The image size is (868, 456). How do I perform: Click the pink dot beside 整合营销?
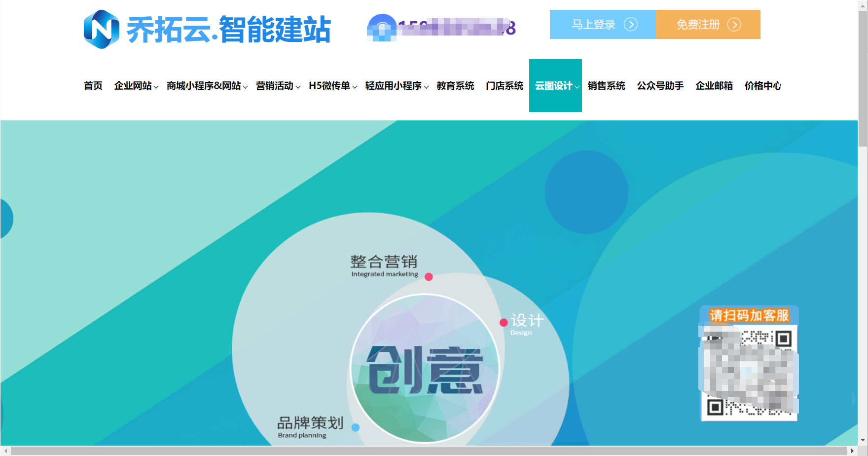click(429, 277)
